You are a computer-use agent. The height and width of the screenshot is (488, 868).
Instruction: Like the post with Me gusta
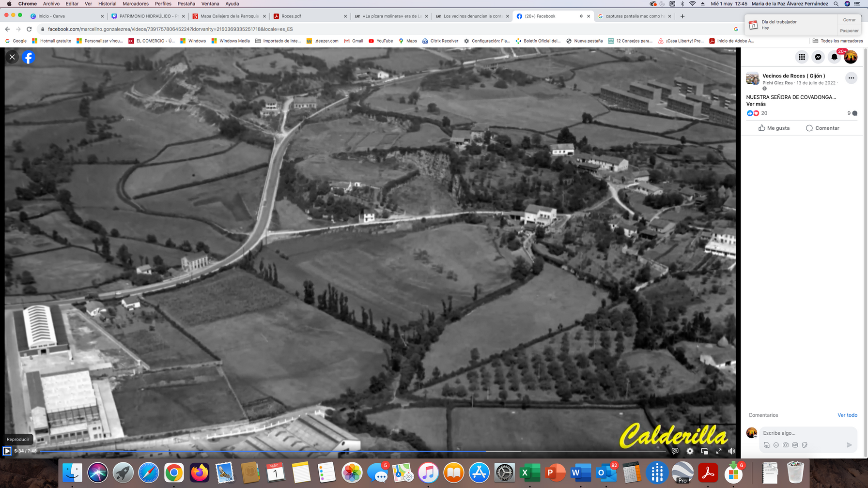click(774, 128)
